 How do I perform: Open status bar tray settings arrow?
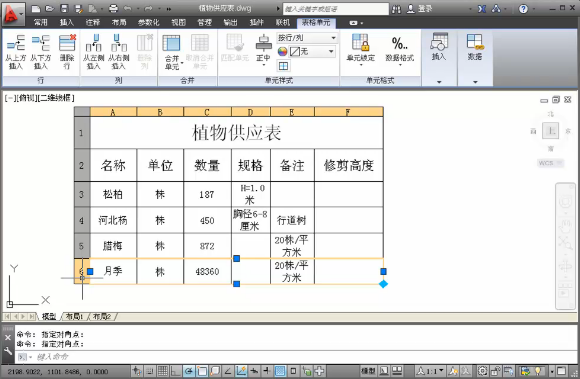(x=552, y=371)
